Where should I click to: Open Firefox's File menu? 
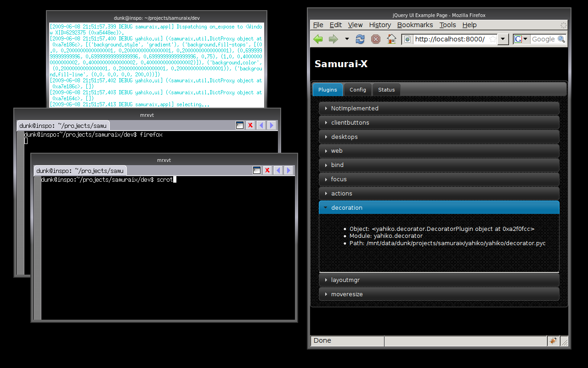(318, 25)
